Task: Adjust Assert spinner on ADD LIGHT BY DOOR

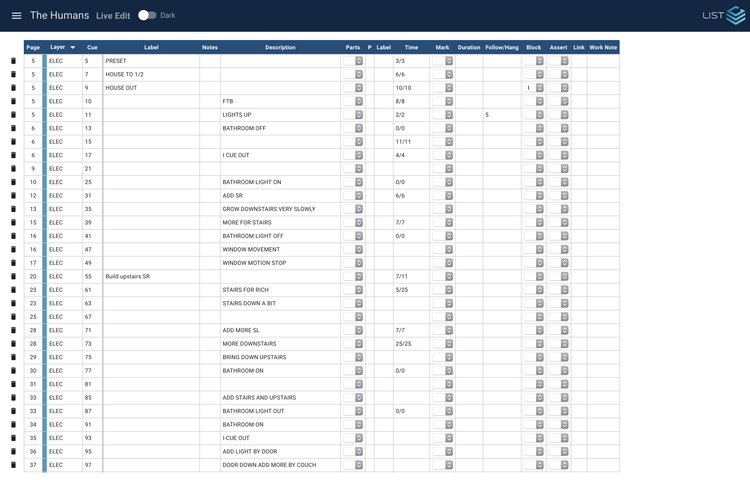Action: pos(564,451)
